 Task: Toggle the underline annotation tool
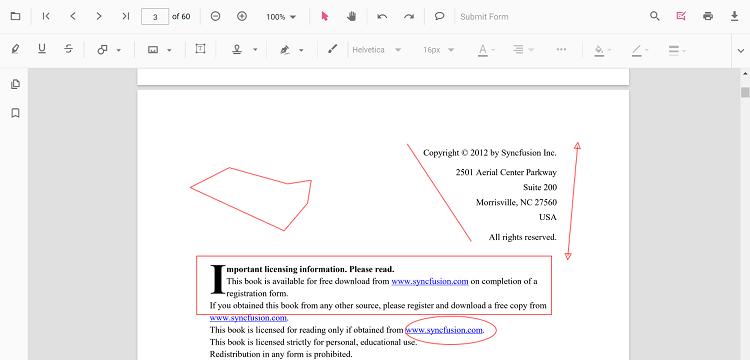pos(42,49)
